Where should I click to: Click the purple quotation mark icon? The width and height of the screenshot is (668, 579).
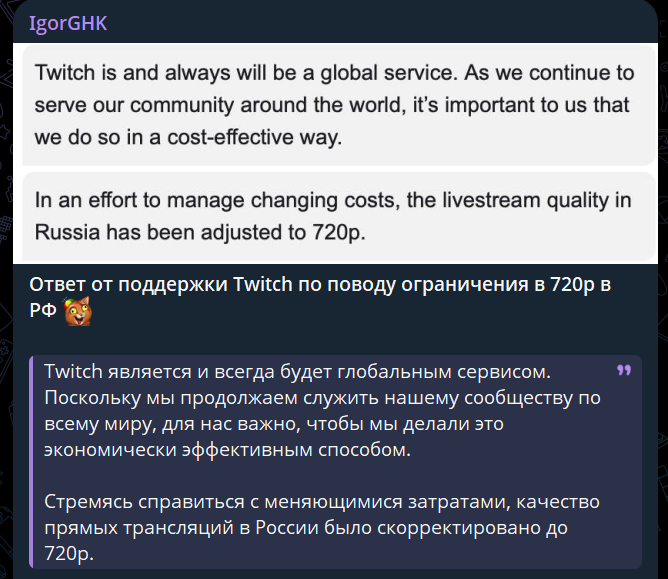624,370
